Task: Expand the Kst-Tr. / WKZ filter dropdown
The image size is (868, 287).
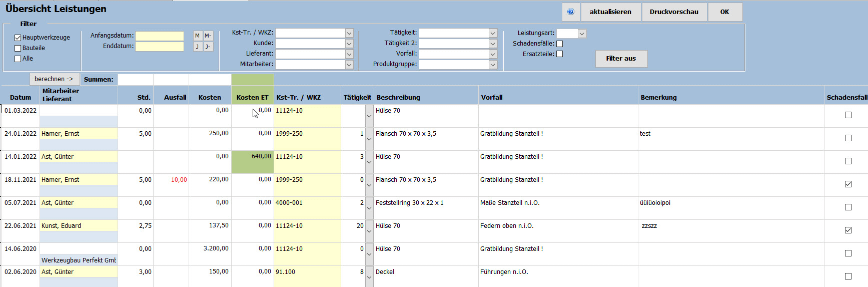Action: 349,33
